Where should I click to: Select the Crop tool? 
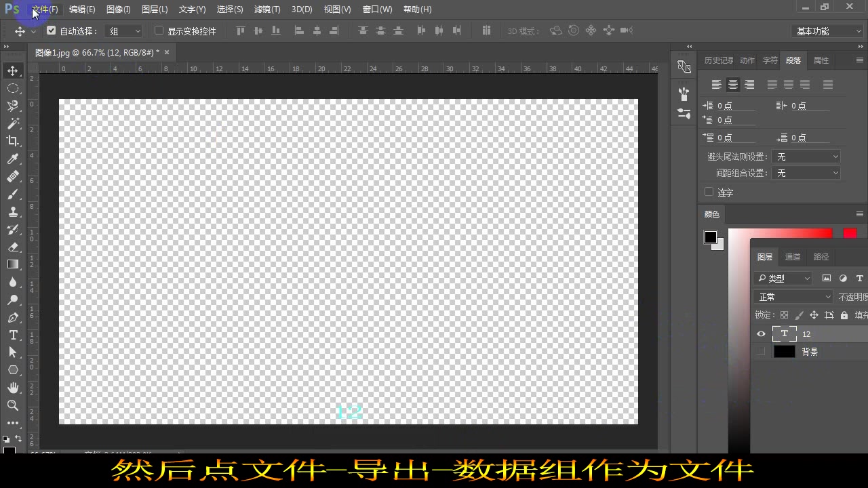pyautogui.click(x=14, y=141)
